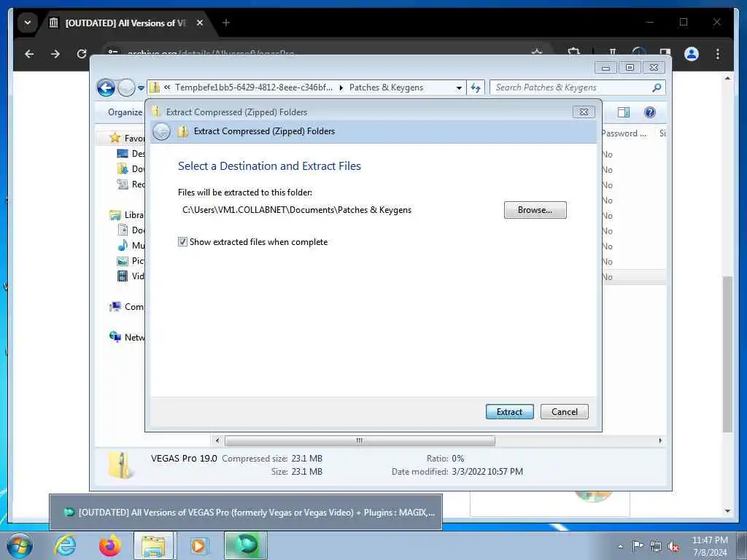Open Explorer help question mark icon
The image size is (747, 560).
coord(649,112)
